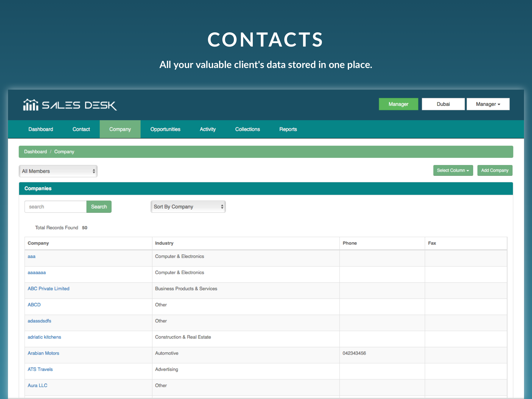The height and width of the screenshot is (399, 532).
Task: Open the aaa company link
Action: 32,256
